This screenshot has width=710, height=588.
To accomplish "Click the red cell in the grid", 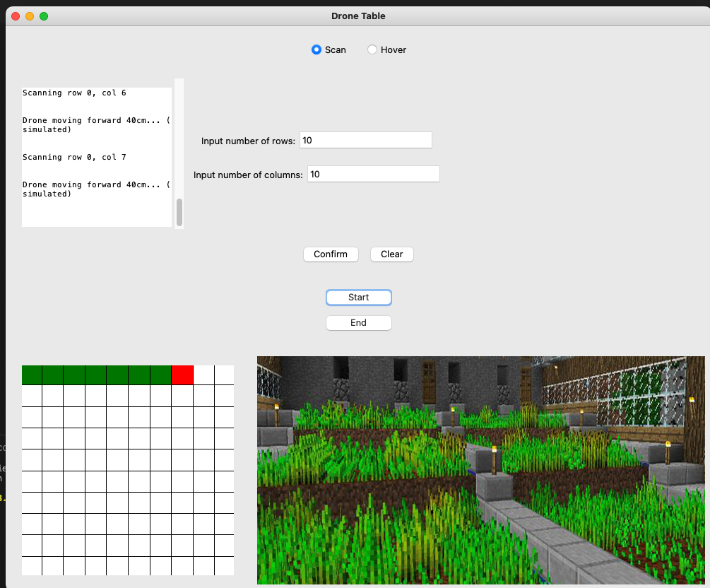I will [x=182, y=375].
